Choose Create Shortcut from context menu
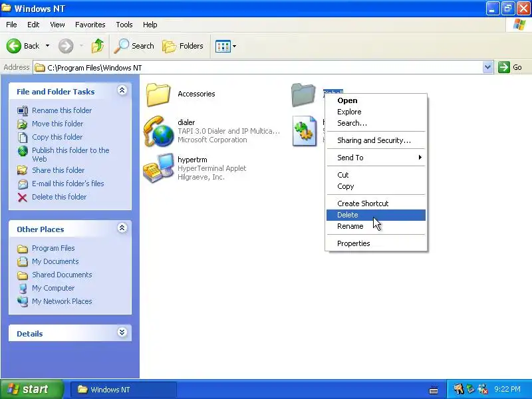 tap(376, 203)
